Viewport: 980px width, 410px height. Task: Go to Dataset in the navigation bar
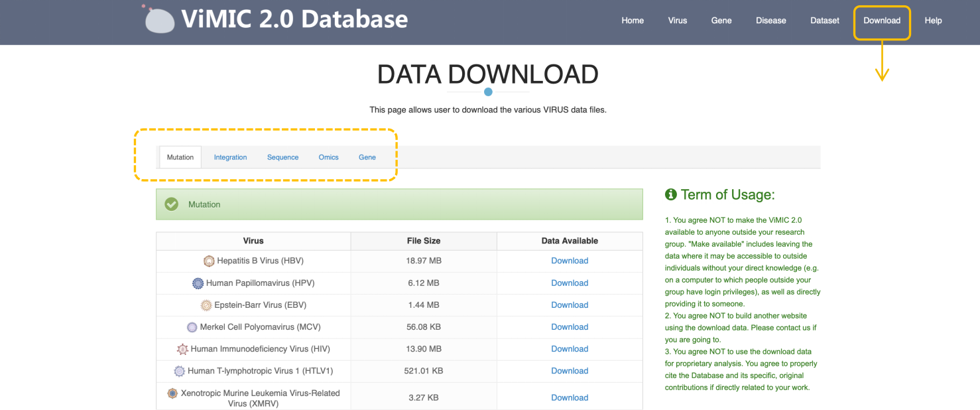(824, 21)
